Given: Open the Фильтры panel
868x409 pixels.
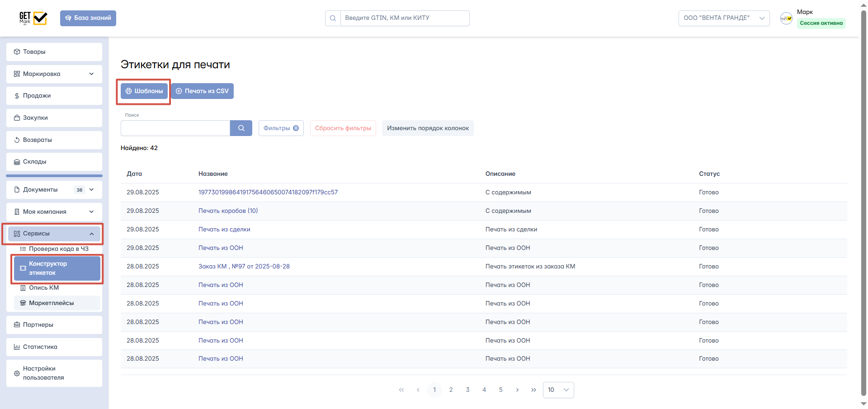Looking at the screenshot, I should click(281, 128).
